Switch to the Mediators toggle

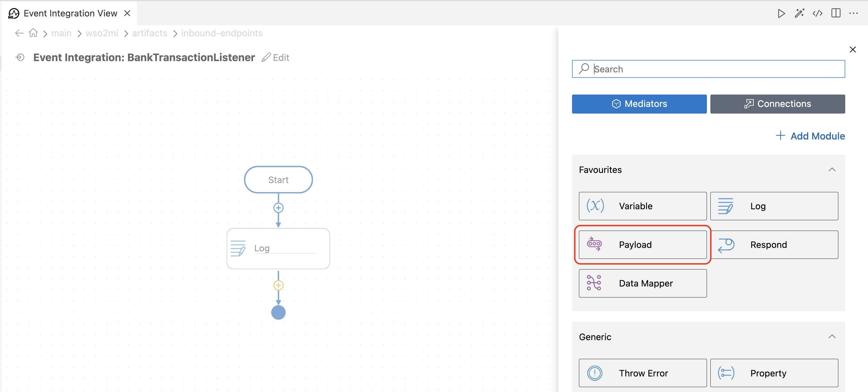coord(639,104)
